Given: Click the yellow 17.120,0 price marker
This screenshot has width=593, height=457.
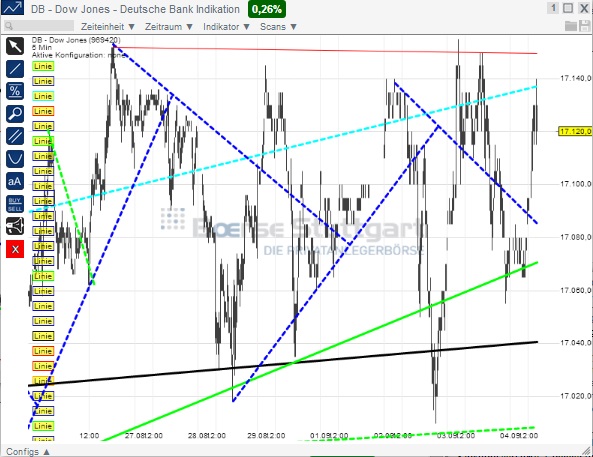Looking at the screenshot, I should coord(575,131).
